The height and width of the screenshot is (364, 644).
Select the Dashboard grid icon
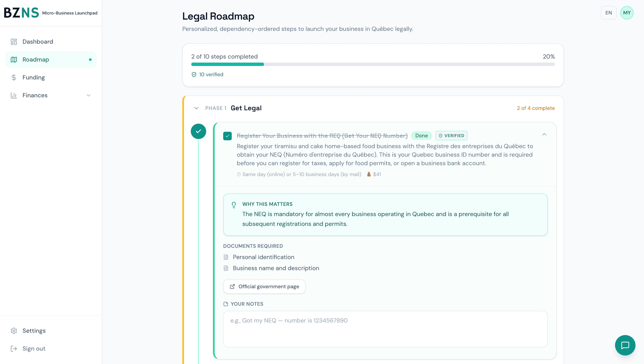pyautogui.click(x=14, y=42)
